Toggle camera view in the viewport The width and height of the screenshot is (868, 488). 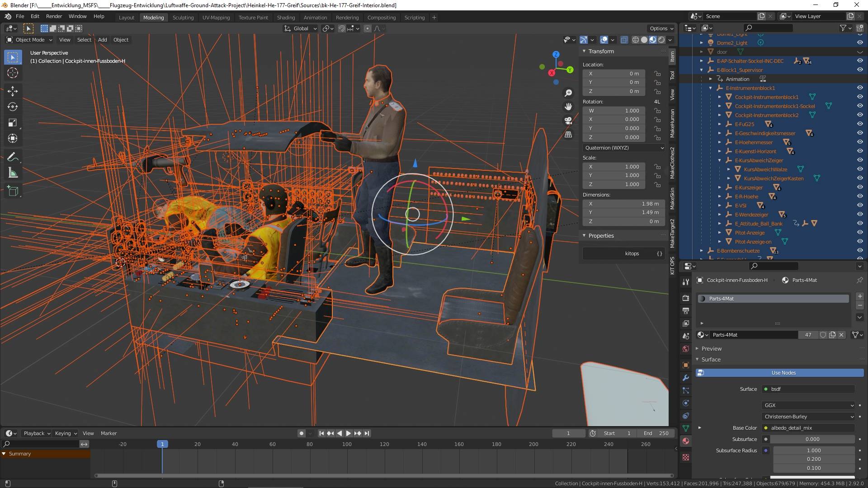568,121
